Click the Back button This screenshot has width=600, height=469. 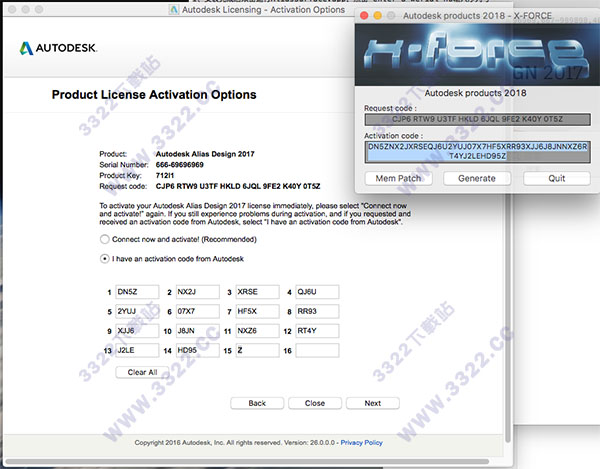point(257,403)
